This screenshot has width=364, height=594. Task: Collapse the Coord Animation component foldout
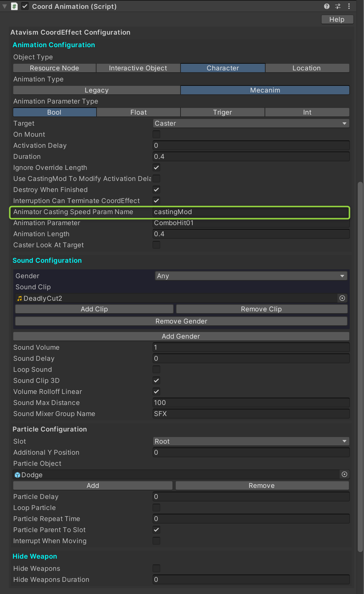click(x=5, y=6)
